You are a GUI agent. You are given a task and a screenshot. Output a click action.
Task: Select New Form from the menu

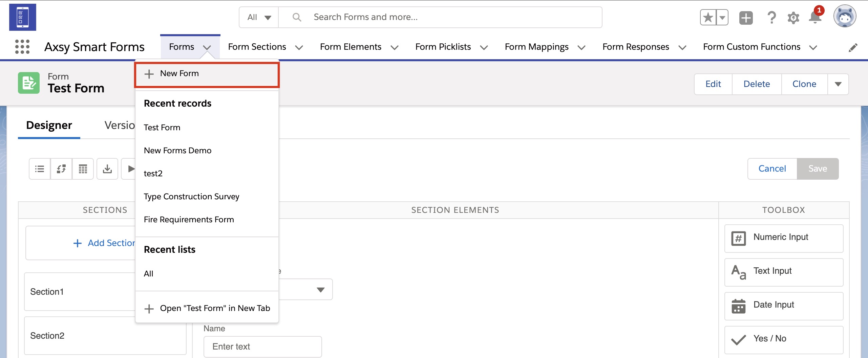[x=179, y=73]
